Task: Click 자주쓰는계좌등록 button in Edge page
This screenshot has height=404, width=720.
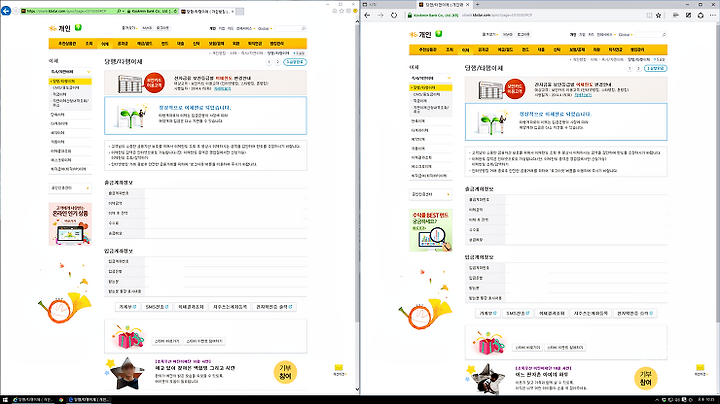Action: click(591, 313)
